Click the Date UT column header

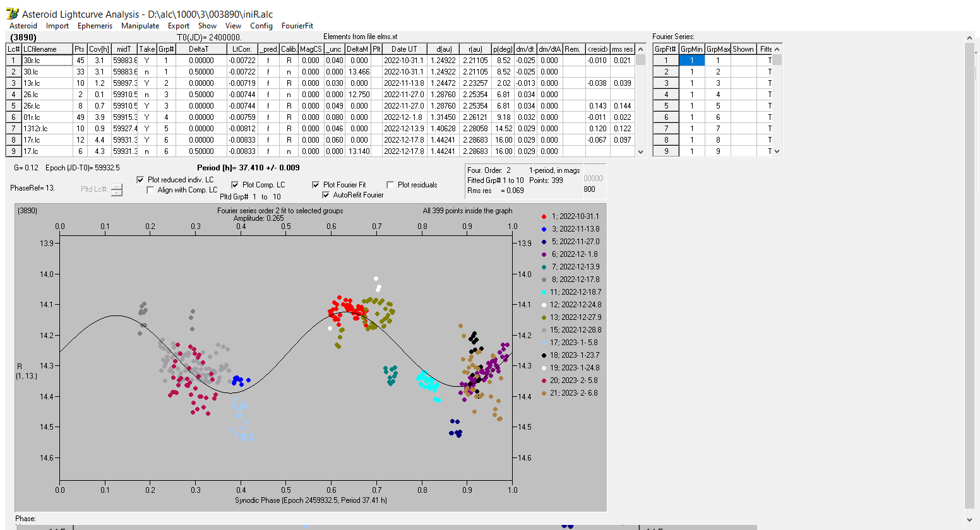click(x=404, y=49)
